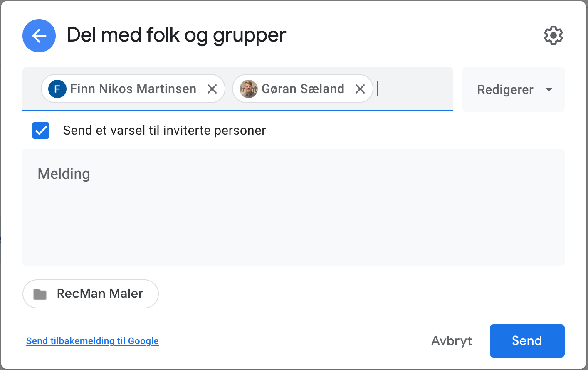Click the folder icon in RecMan Maler chip
Image resolution: width=588 pixels, height=370 pixels.
pyautogui.click(x=40, y=294)
